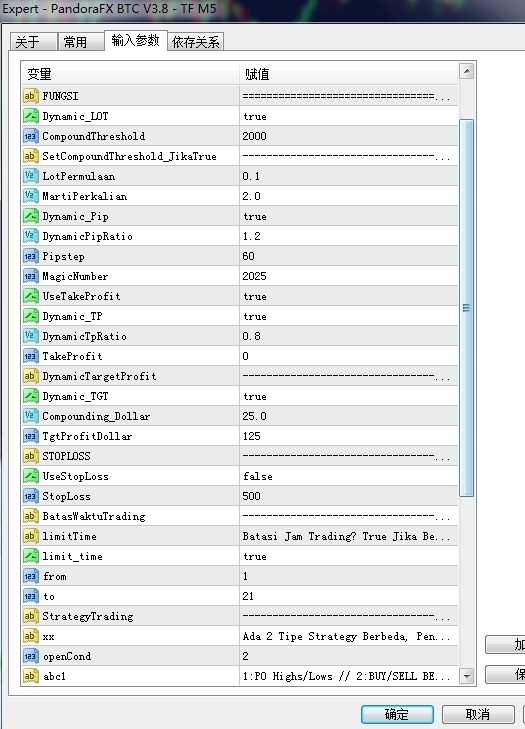Click the scrollbar down arrow
The width and height of the screenshot is (525, 729).
pyautogui.click(x=466, y=676)
